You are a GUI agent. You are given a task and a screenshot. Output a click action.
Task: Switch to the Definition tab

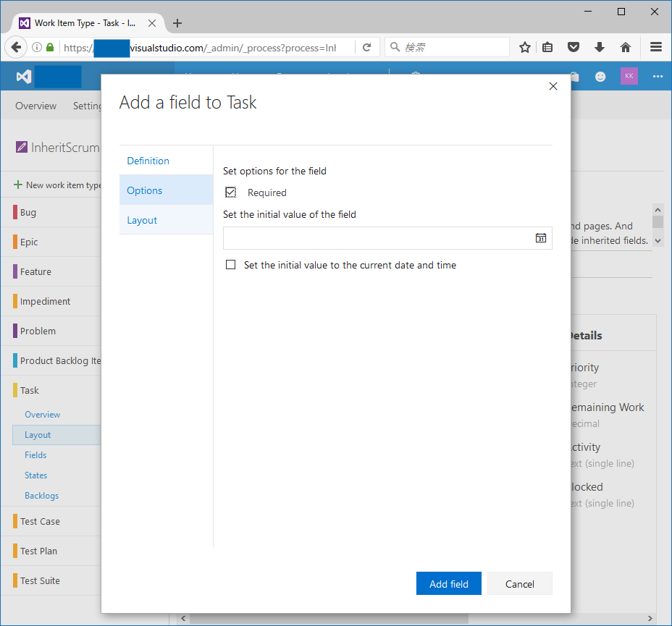pyautogui.click(x=148, y=161)
